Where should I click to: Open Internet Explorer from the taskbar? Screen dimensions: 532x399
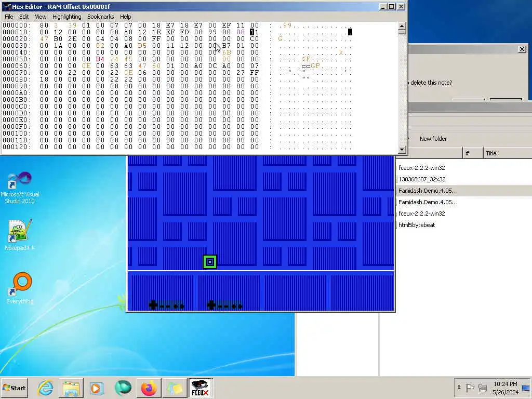[46, 388]
